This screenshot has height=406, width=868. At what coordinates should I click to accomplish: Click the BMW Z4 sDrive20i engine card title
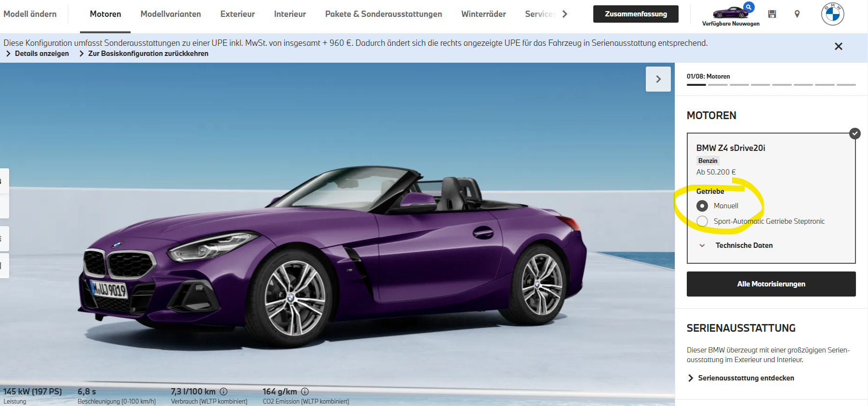coord(731,148)
